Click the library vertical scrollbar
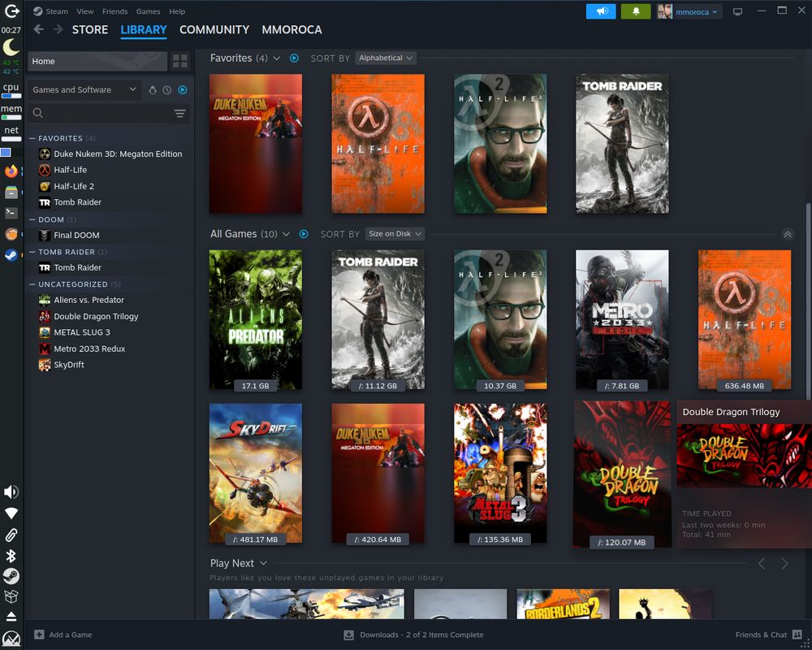Viewport: 812px width, 650px height. 809,301
